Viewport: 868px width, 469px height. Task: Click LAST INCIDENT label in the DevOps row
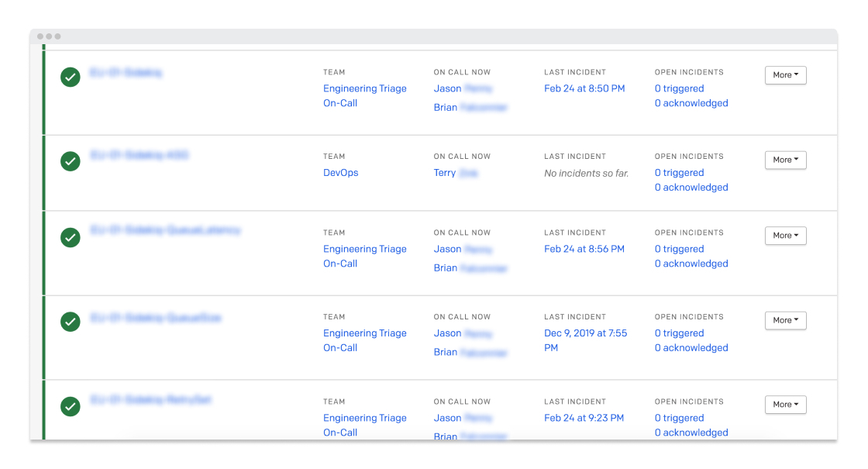coord(575,157)
